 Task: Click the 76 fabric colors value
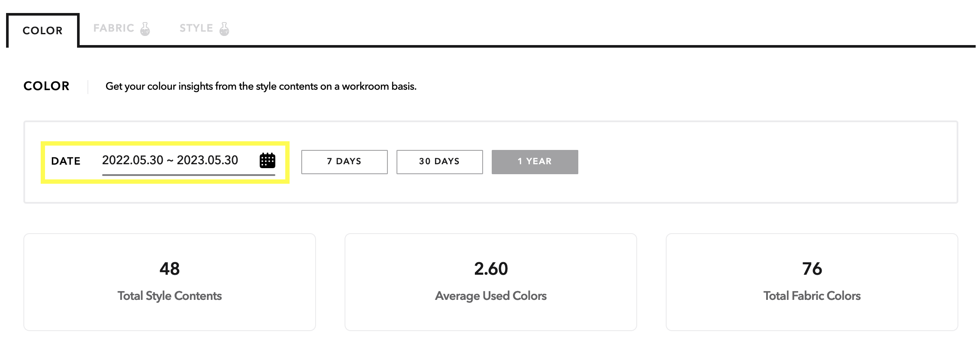[x=812, y=269]
